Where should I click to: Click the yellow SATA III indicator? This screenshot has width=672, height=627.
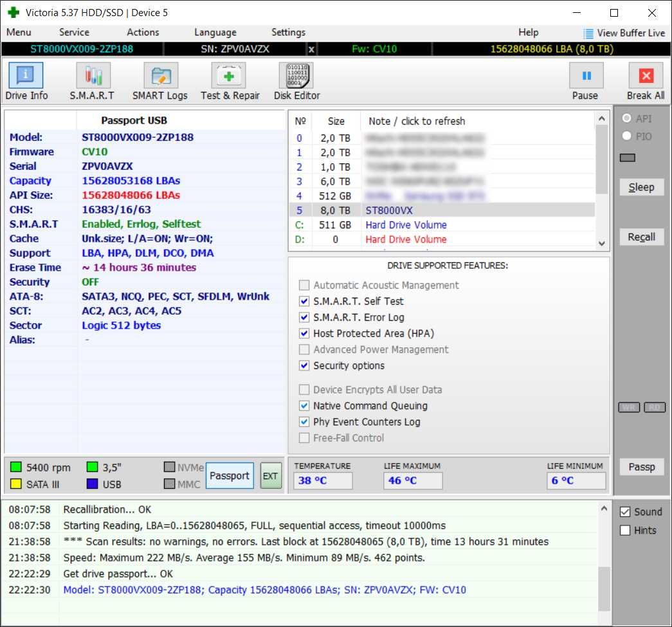16,484
